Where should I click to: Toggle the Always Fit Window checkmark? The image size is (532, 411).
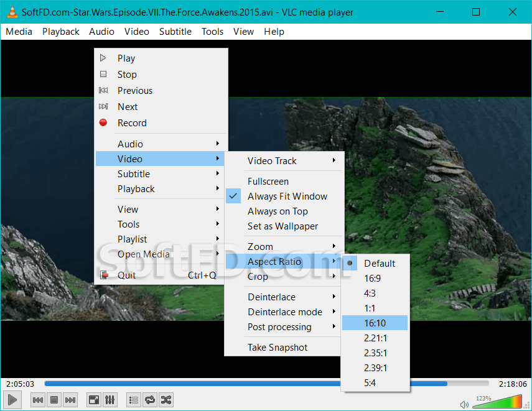[x=233, y=196]
